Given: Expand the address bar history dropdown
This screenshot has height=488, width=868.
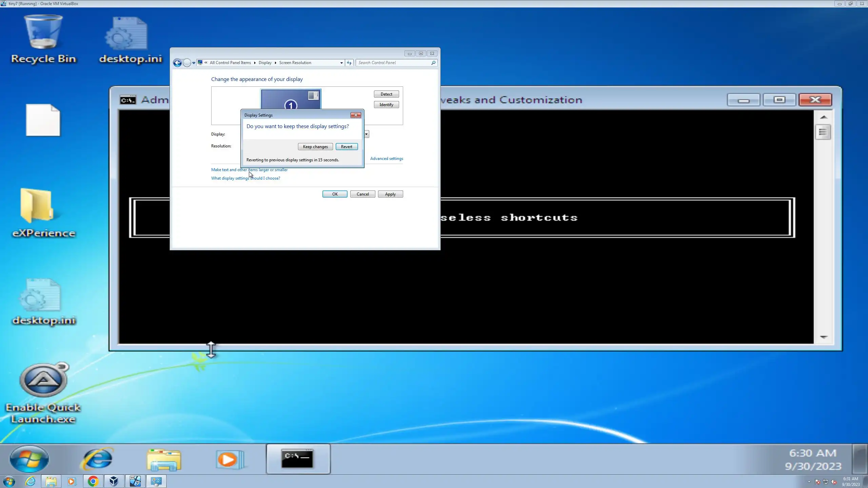Looking at the screenshot, I should [341, 63].
